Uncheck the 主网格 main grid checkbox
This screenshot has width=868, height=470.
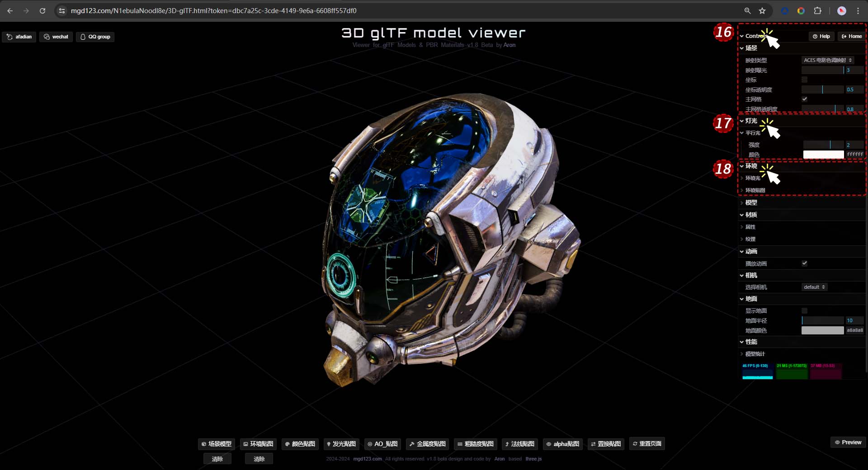click(x=804, y=99)
